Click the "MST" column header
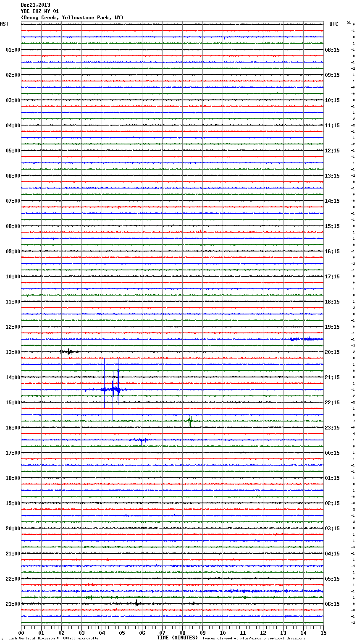The image size is (357, 644). [4, 24]
